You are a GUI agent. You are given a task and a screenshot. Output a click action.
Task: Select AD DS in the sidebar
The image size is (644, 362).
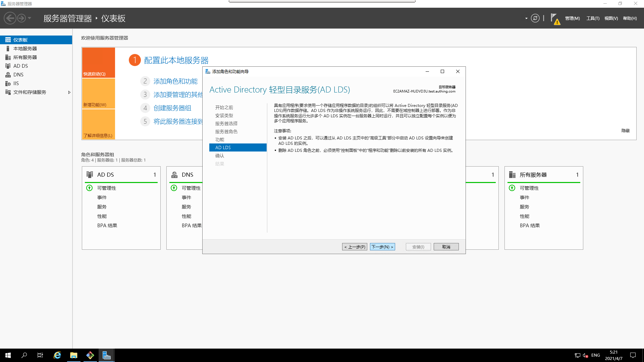20,66
